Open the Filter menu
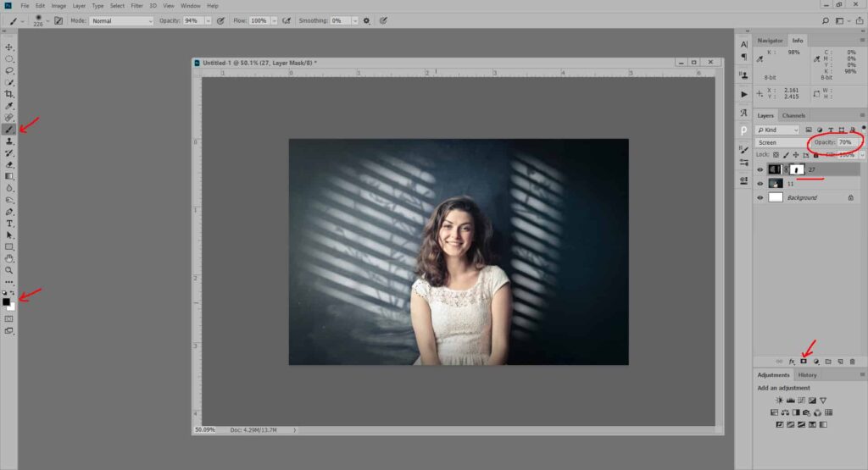 pyautogui.click(x=136, y=6)
